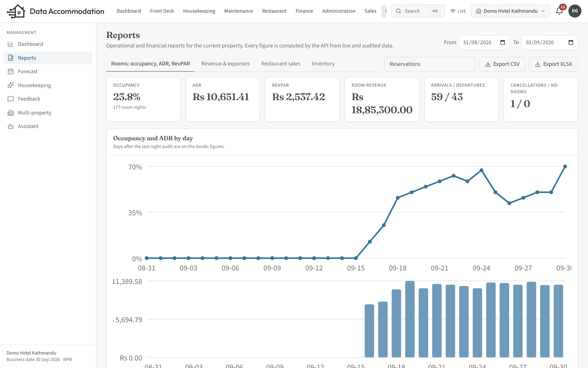Viewport: 588px width, 368px height.
Task: Click "Business date 30 Sep 2026 · NPR" text
Action: click(39, 359)
